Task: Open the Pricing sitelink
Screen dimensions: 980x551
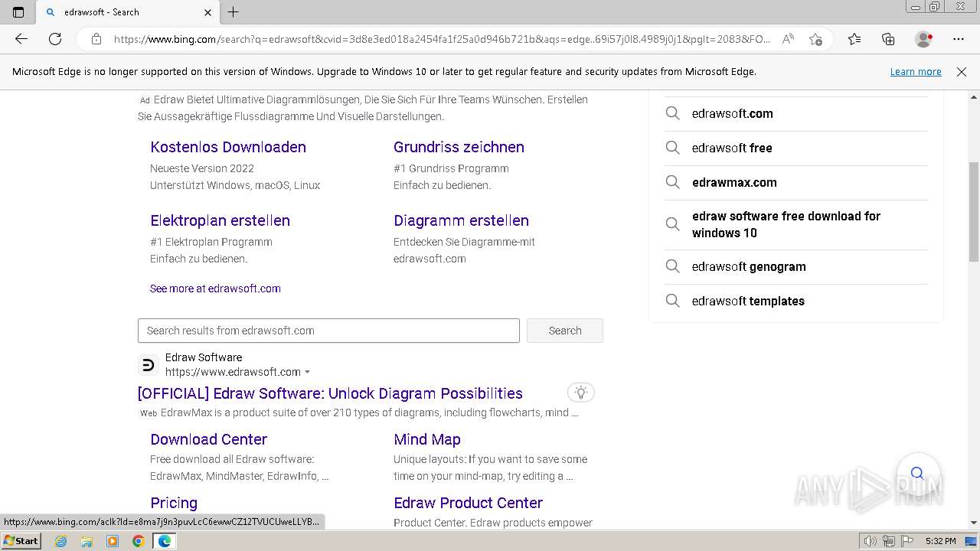Action: (x=174, y=503)
